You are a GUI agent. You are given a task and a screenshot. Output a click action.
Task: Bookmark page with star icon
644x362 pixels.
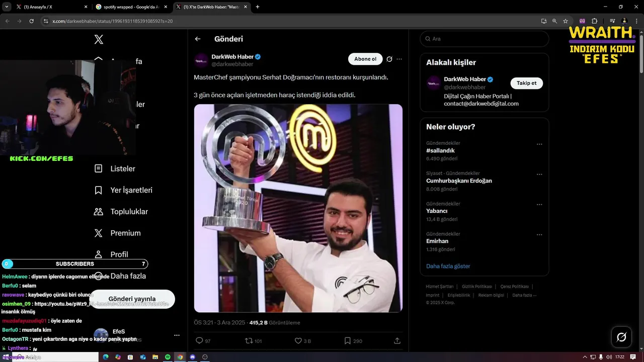coord(566,21)
